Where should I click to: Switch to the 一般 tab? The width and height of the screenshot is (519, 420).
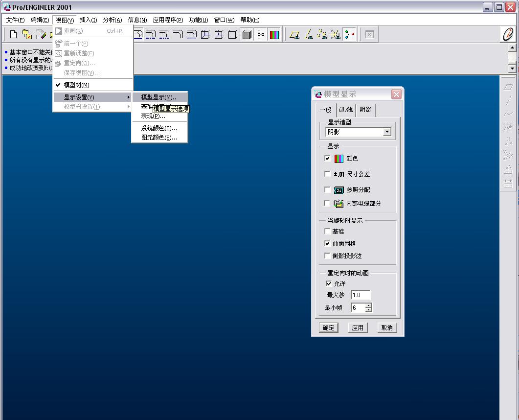[326, 110]
